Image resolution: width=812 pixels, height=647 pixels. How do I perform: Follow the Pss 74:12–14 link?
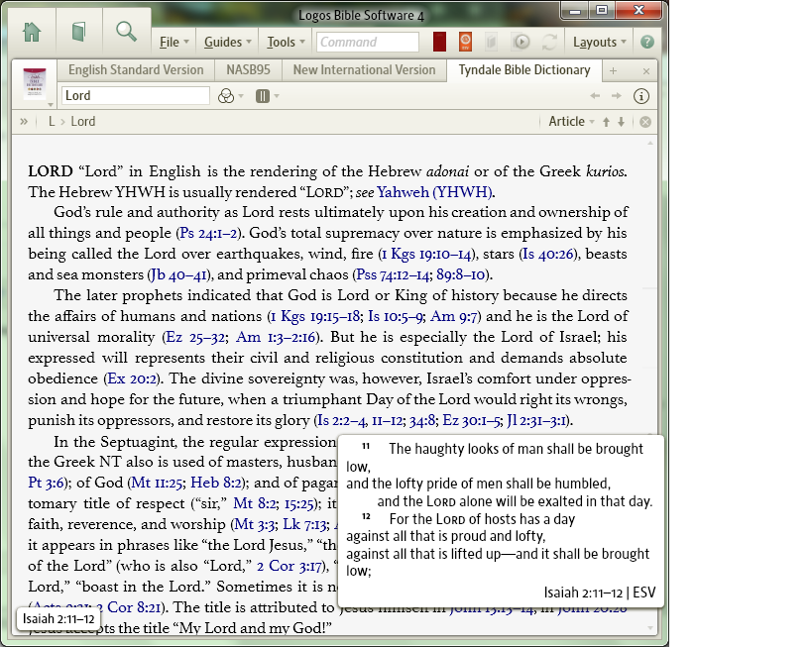pyautogui.click(x=393, y=274)
